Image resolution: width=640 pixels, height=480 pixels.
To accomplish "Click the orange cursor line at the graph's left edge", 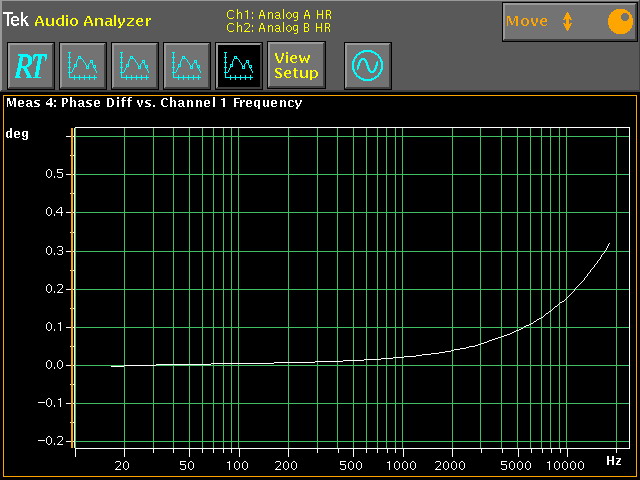I will (x=72, y=290).
